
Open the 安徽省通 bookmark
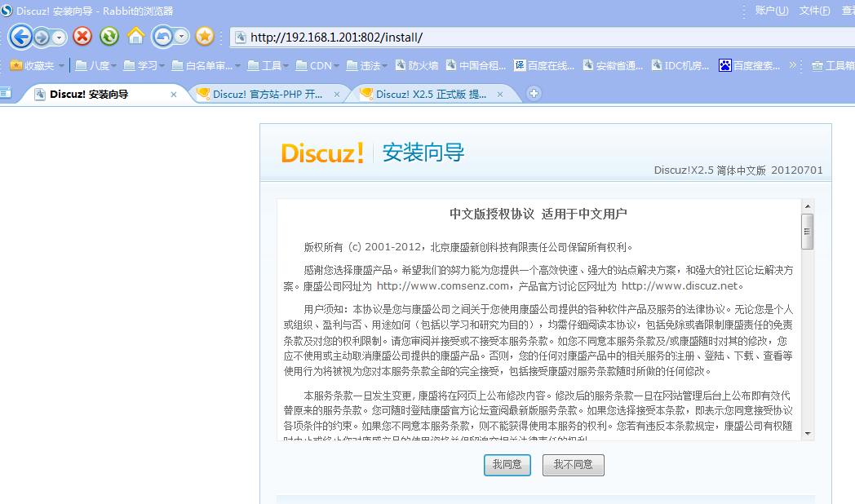613,65
